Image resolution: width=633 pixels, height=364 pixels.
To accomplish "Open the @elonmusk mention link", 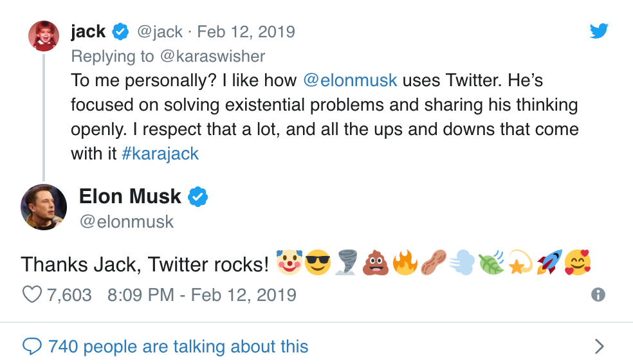I will [x=350, y=80].
